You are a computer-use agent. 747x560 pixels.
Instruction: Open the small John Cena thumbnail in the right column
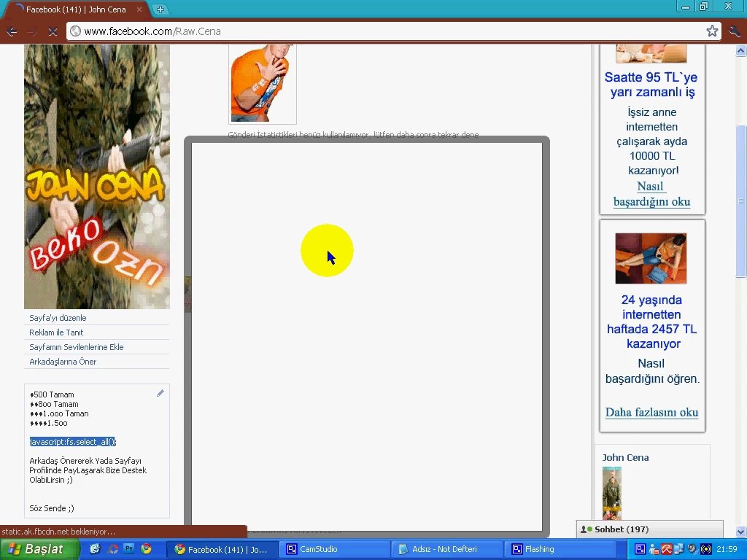pos(612,492)
